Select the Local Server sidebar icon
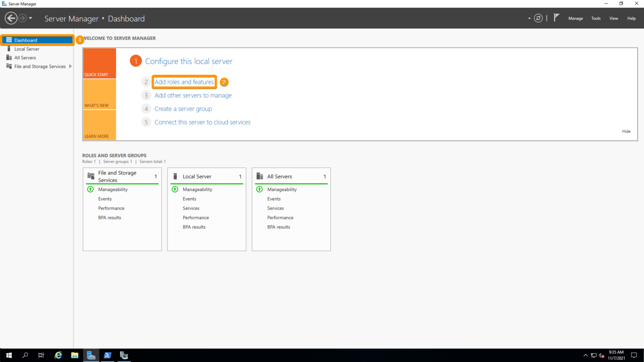Screen dimensions: 644x362 [x=10, y=49]
